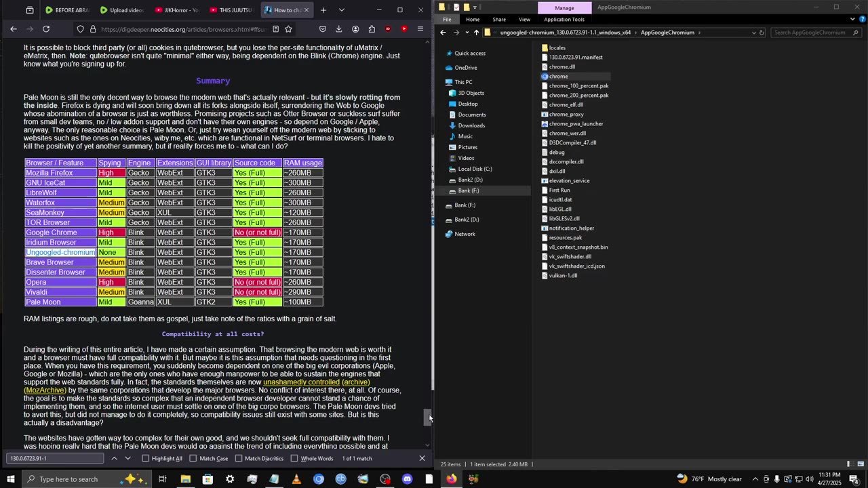Open Discord from the taskbar

click(x=407, y=479)
